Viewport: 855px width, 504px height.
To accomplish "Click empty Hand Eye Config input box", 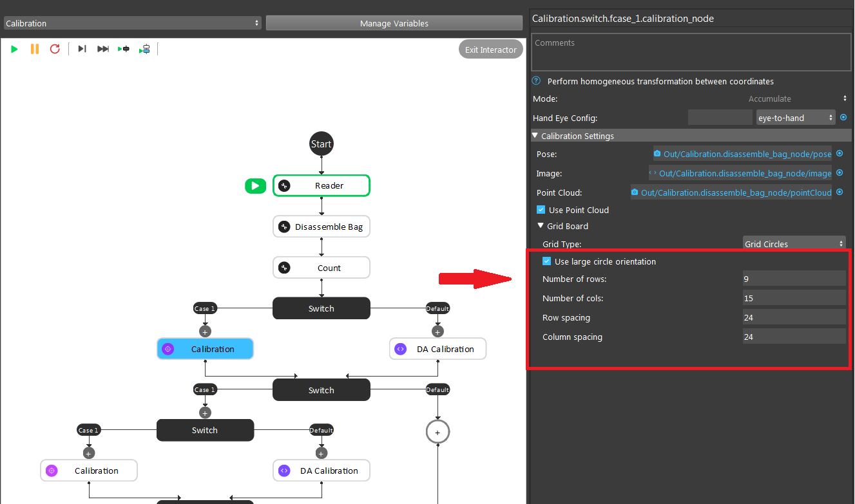I will click(720, 118).
